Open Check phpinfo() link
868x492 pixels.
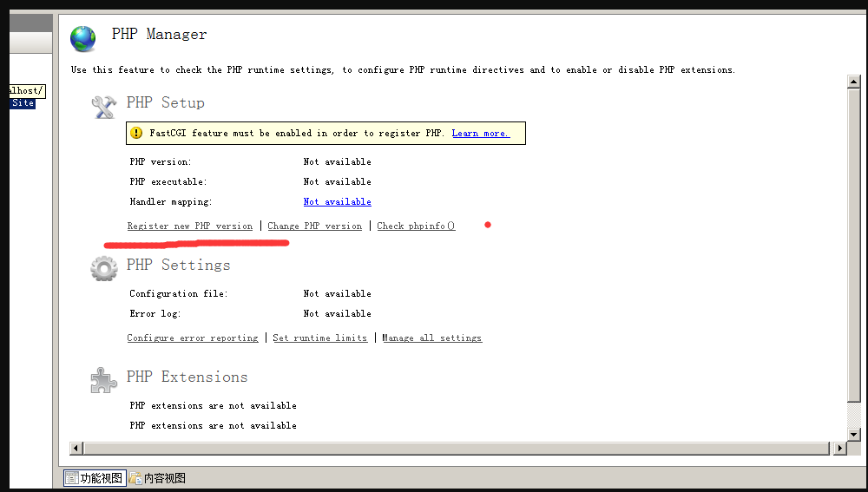pos(417,226)
